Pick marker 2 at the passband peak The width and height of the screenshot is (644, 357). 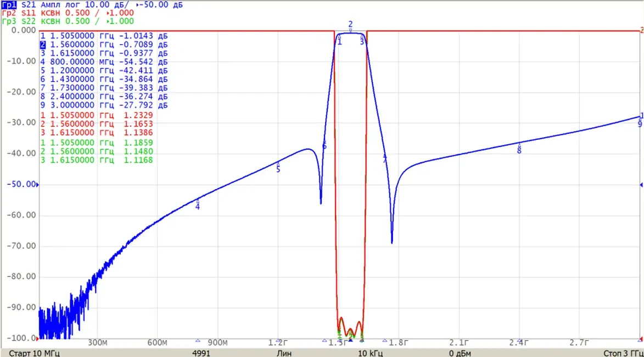click(350, 26)
